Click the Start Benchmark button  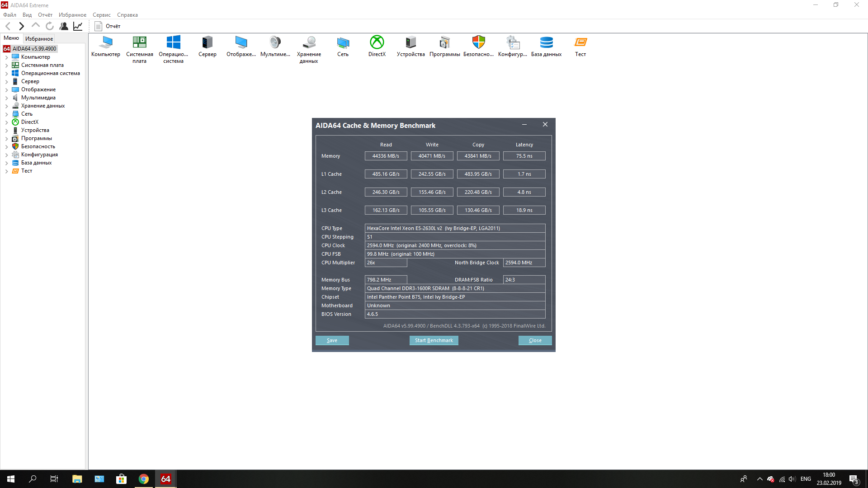tap(434, 340)
